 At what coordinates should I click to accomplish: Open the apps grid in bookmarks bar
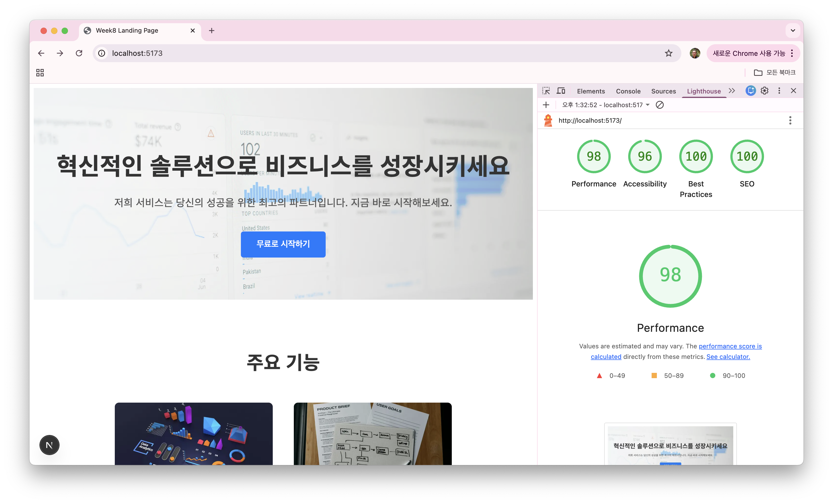coord(40,73)
